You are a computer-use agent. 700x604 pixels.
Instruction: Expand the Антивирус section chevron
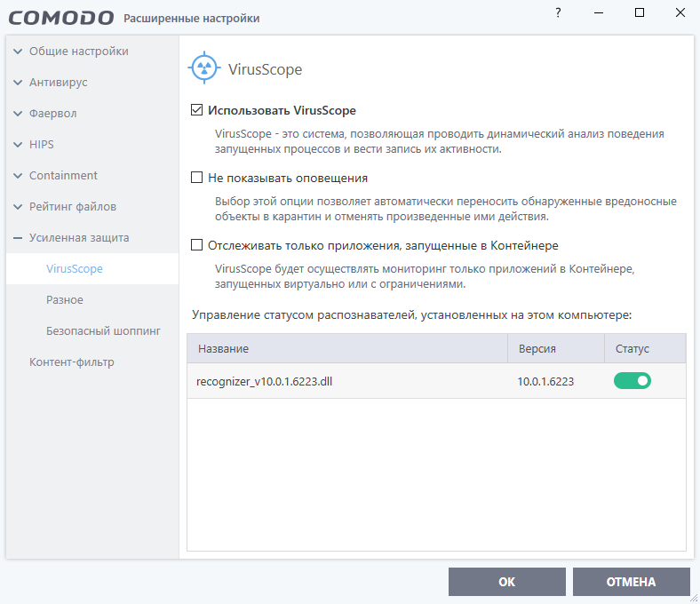[18, 83]
